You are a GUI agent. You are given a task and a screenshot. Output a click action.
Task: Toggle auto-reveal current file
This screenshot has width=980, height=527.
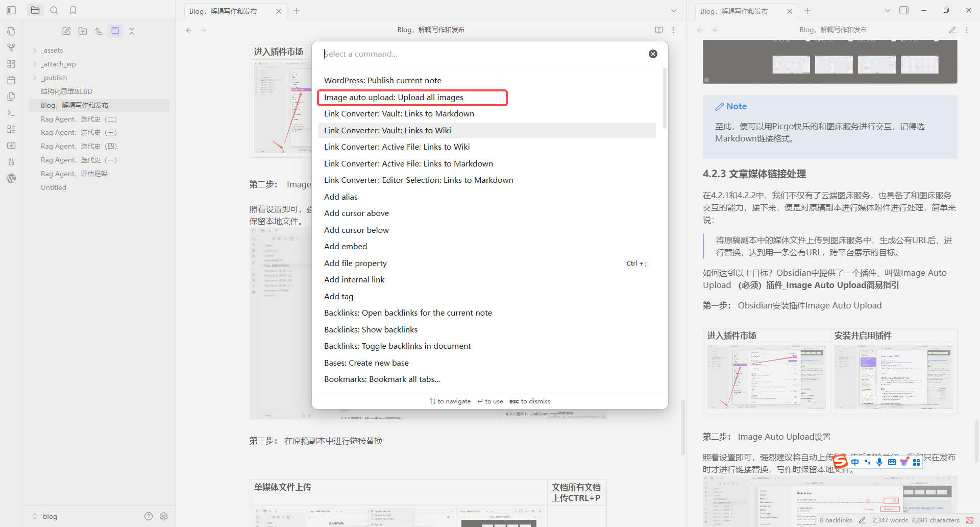(x=115, y=31)
